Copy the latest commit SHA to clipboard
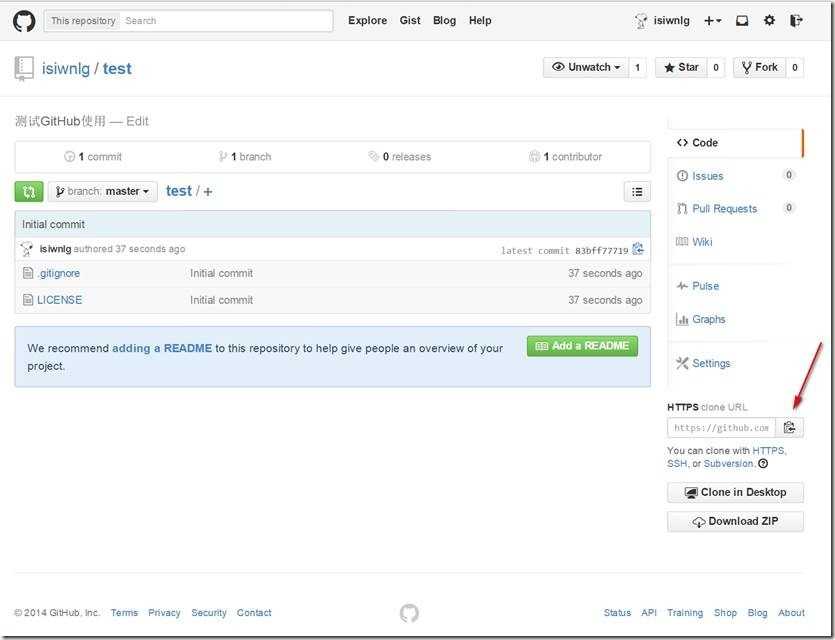835x640 pixels. [637, 249]
